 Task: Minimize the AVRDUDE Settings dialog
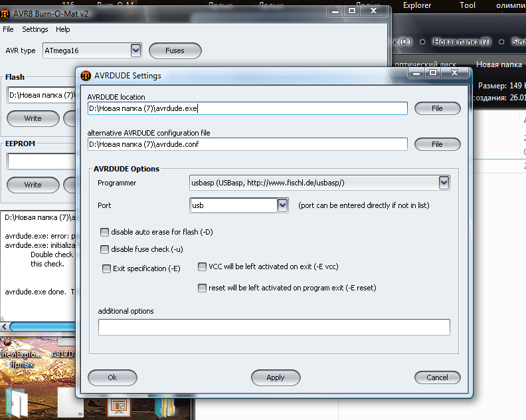(416, 73)
